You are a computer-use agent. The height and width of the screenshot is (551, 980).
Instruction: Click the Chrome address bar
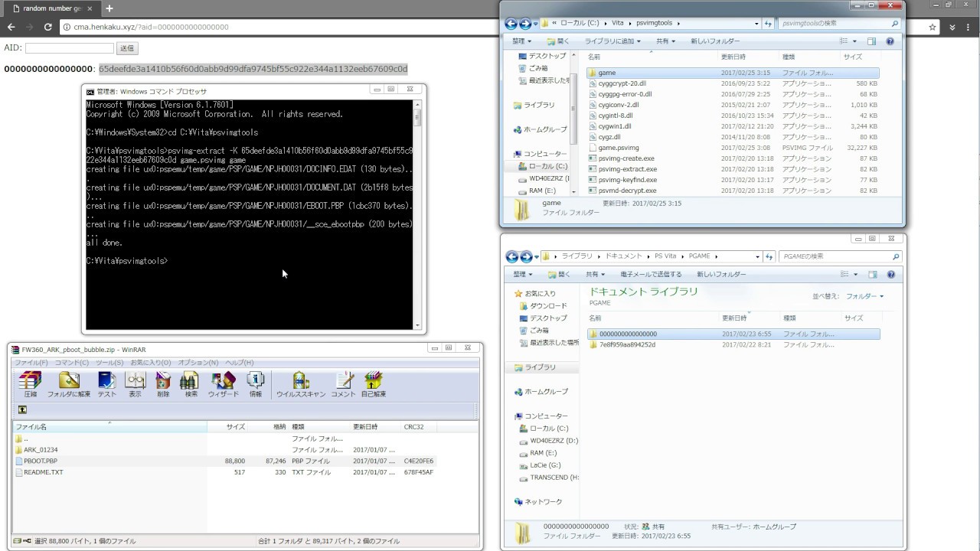[490, 27]
